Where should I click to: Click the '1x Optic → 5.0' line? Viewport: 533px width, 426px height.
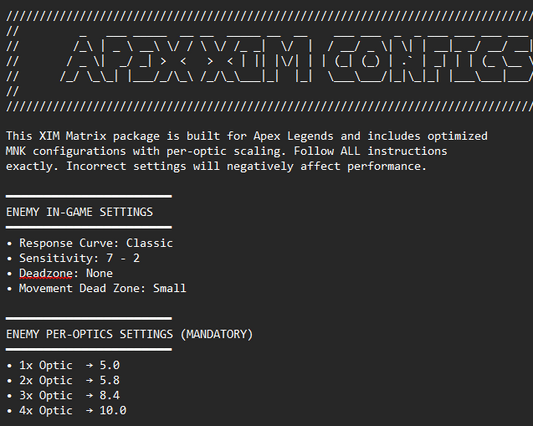63,365
